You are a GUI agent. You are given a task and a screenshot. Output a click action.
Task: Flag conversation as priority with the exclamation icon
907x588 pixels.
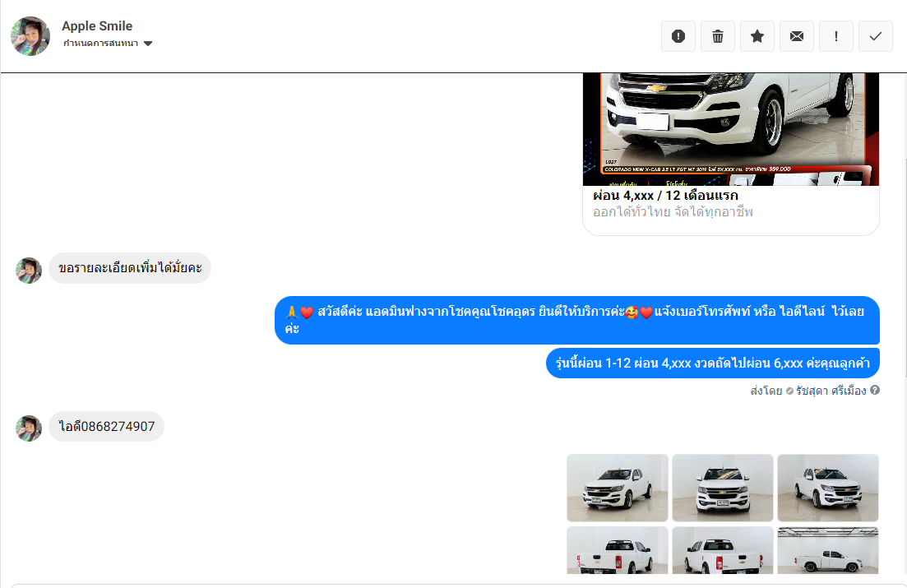coord(835,36)
